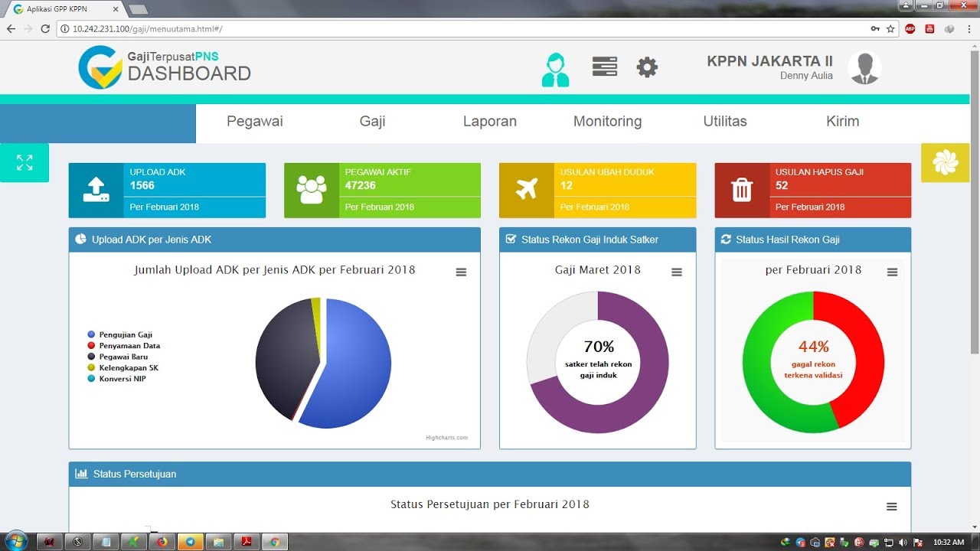Image resolution: width=980 pixels, height=551 pixels.
Task: Click the Denny Aulia avatar picture
Action: 864,67
